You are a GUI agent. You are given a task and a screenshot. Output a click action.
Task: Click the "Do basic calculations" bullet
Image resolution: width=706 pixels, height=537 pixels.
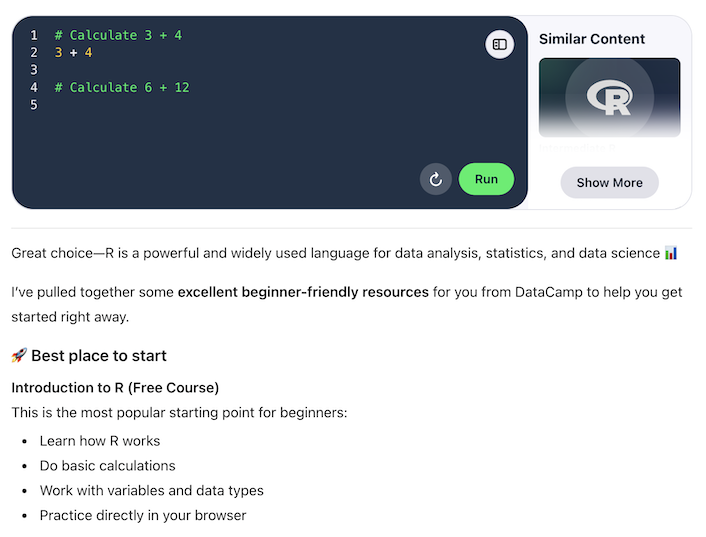tap(108, 465)
